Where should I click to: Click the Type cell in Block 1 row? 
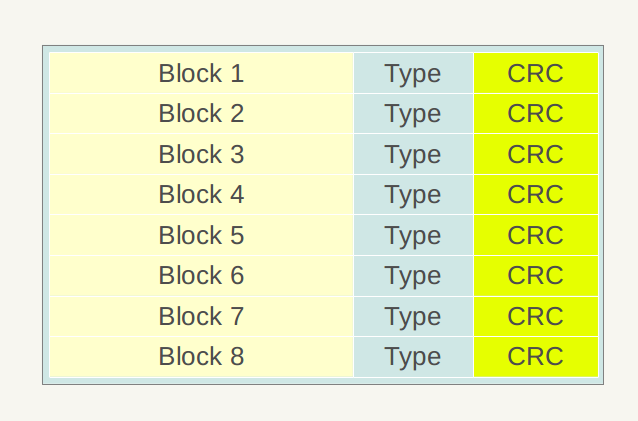pos(413,73)
